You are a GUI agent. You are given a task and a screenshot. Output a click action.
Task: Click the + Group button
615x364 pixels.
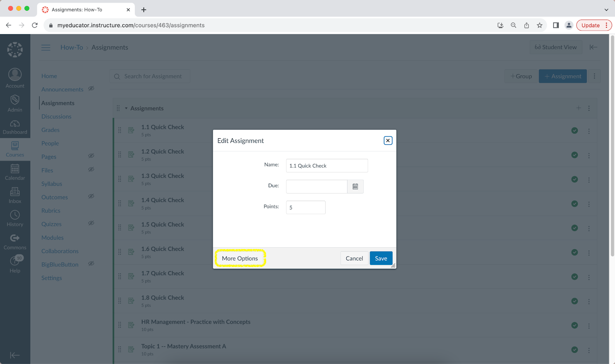coord(521,76)
